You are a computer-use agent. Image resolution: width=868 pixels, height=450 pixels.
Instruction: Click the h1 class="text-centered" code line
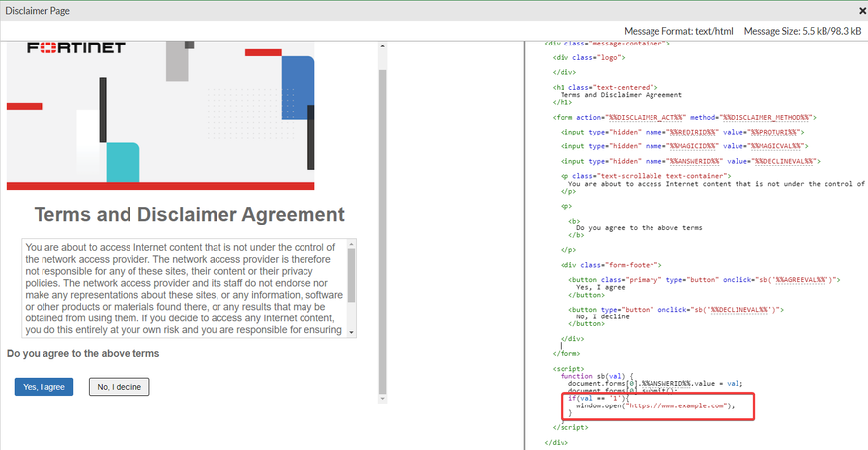point(603,87)
